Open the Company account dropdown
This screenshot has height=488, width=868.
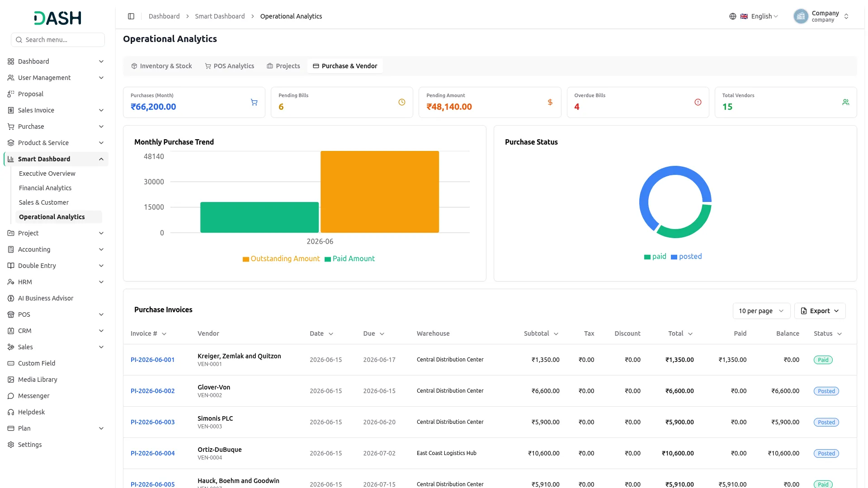point(822,16)
